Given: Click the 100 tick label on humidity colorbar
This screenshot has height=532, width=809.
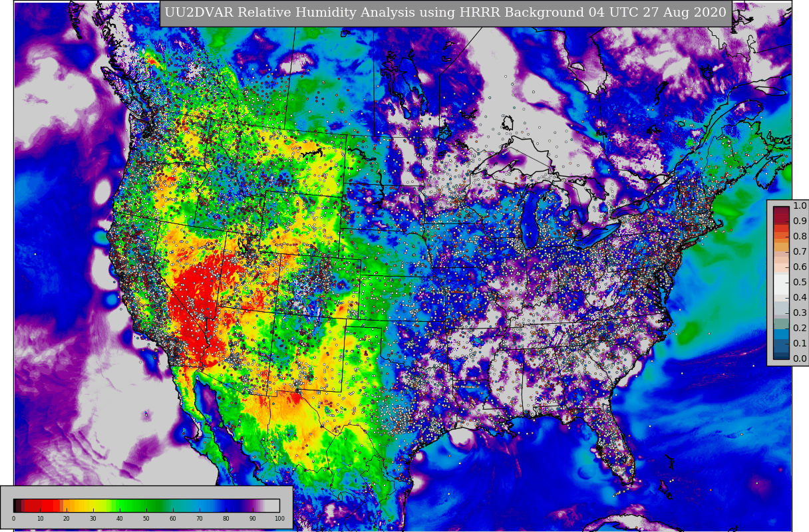Looking at the screenshot, I should pyautogui.click(x=279, y=519).
